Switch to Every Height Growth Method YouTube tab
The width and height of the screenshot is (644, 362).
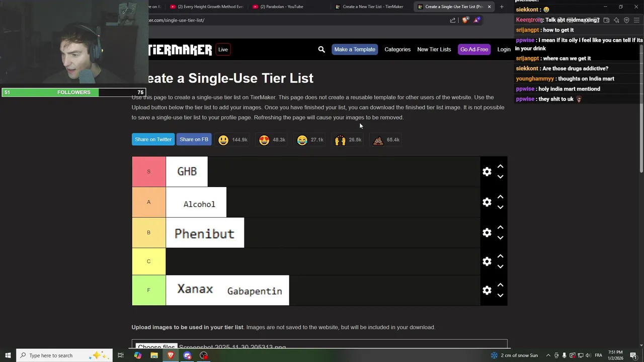click(206, 7)
